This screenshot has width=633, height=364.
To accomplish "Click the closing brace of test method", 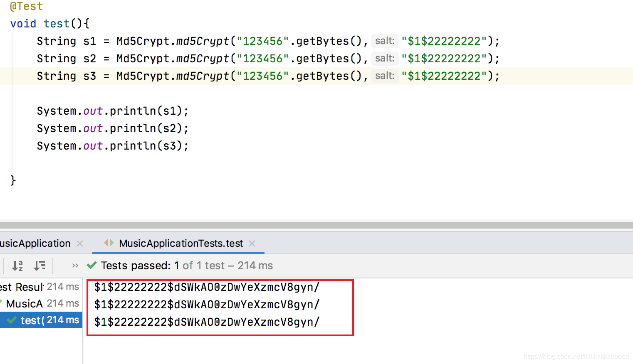I will [x=13, y=180].
